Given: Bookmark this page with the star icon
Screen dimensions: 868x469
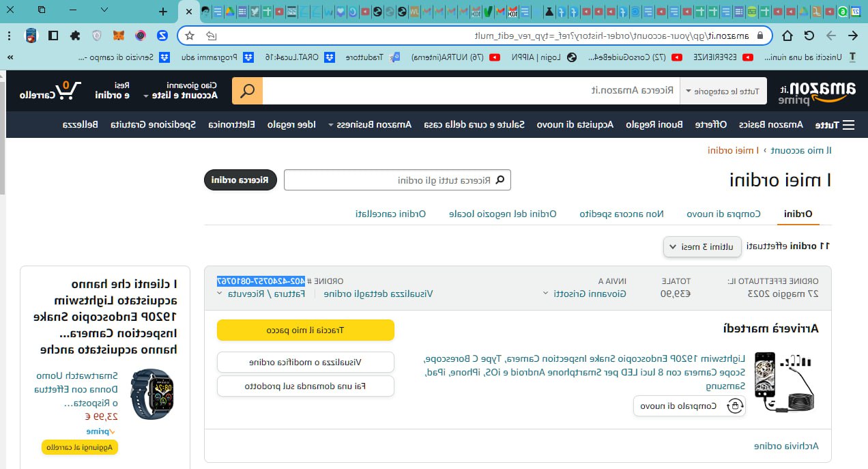Looking at the screenshot, I should [190, 35].
